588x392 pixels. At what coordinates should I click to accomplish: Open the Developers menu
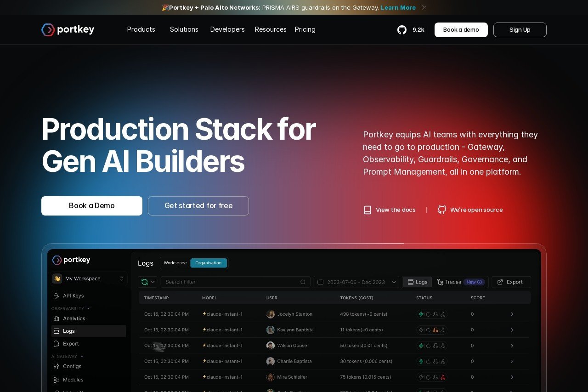pyautogui.click(x=227, y=29)
